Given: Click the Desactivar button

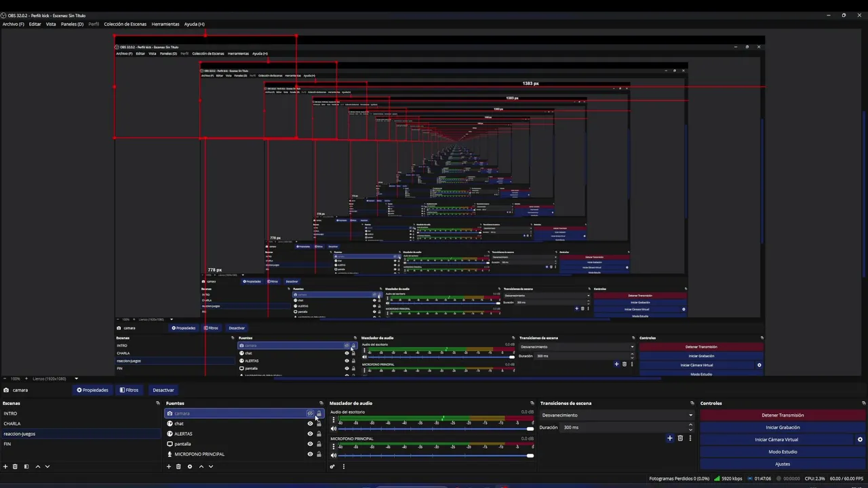Looking at the screenshot, I should [x=163, y=390].
